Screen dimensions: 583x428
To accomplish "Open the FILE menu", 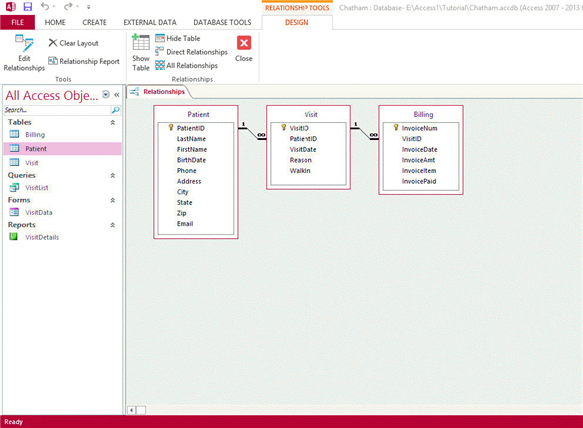I will [17, 22].
